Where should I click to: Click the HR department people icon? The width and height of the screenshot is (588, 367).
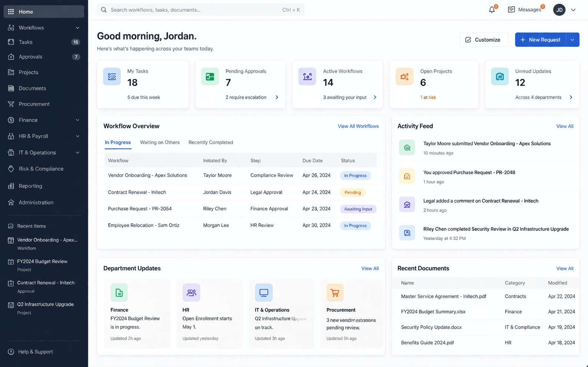[x=191, y=293]
